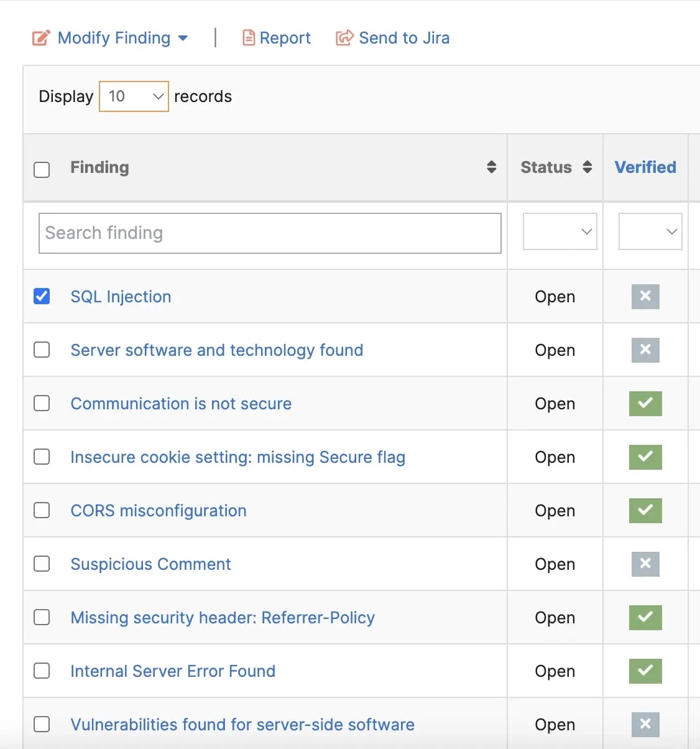Screen dimensions: 700x749
Task: Expand the Verified filter dropdown
Action: tap(650, 231)
